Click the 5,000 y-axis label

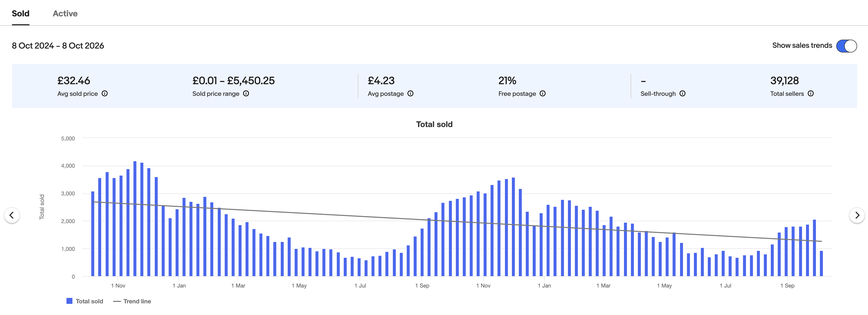coord(68,138)
